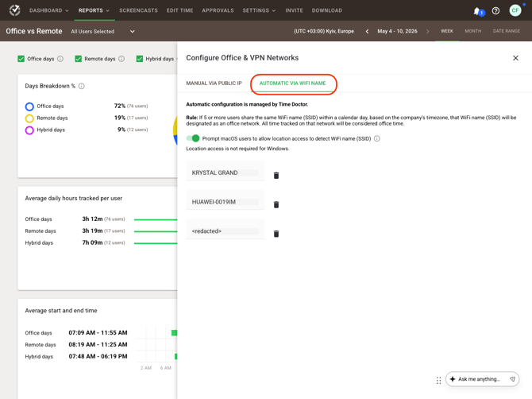
Task: Open the notifications bell icon
Action: point(477,11)
